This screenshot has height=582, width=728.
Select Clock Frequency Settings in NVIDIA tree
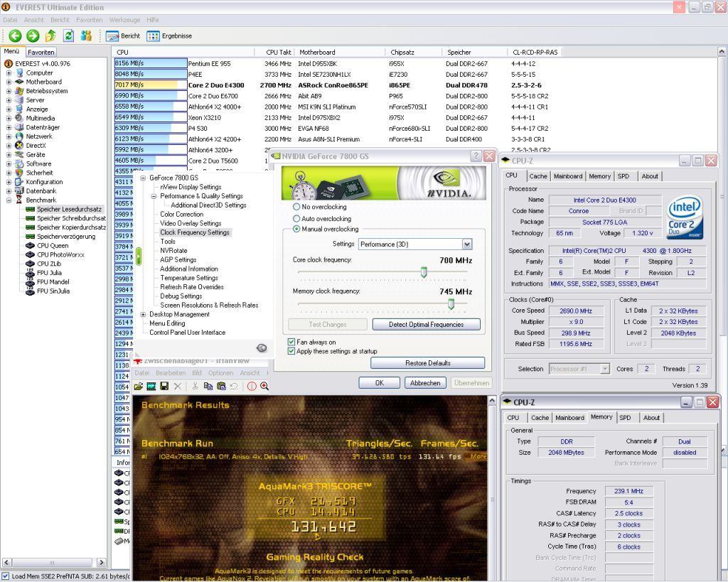[195, 232]
